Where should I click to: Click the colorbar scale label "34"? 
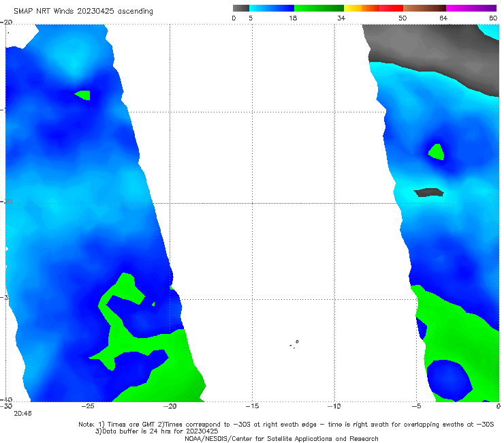[x=341, y=18]
